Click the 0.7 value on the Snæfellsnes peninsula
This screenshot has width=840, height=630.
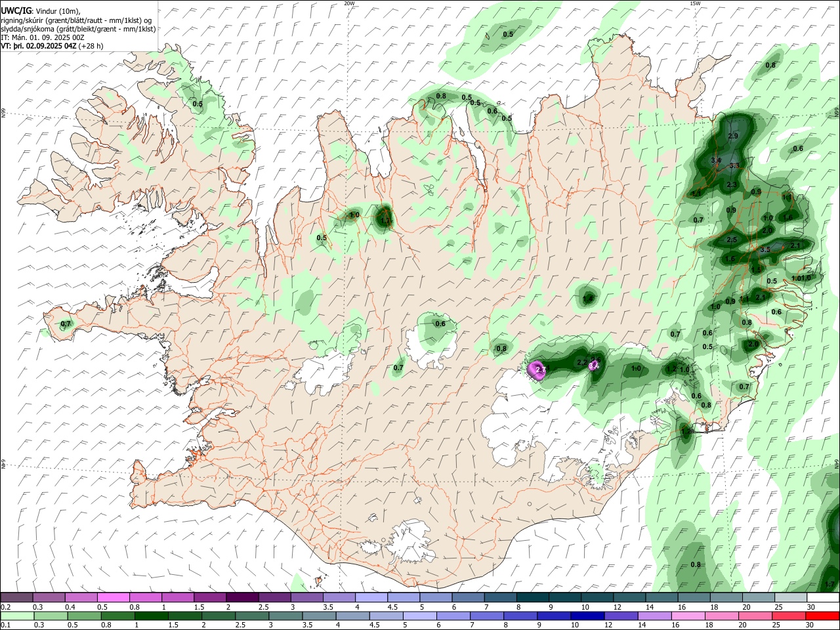click(x=66, y=324)
